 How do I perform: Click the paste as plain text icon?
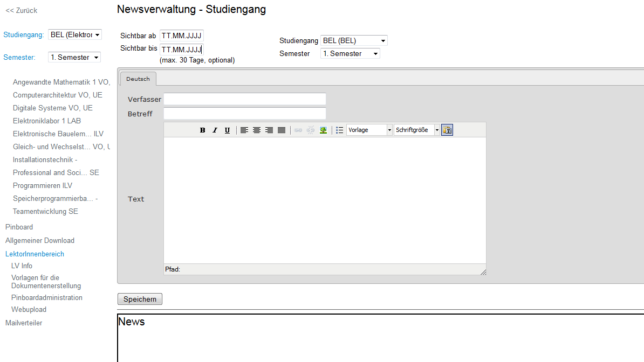[447, 130]
